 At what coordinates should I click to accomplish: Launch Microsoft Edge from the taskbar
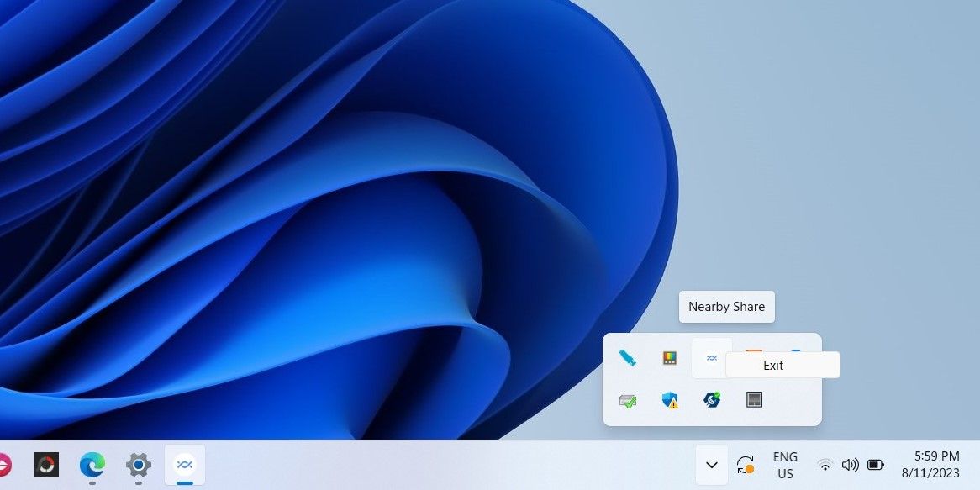coord(91,464)
